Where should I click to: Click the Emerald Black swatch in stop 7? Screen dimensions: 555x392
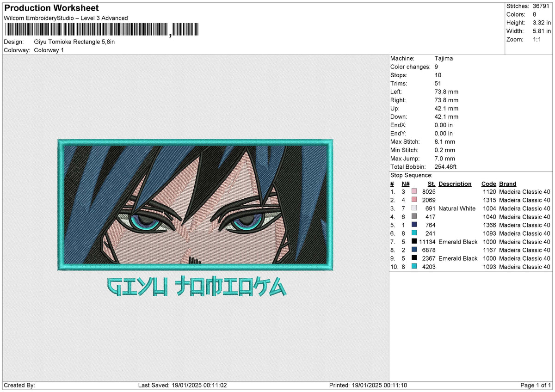coord(414,241)
